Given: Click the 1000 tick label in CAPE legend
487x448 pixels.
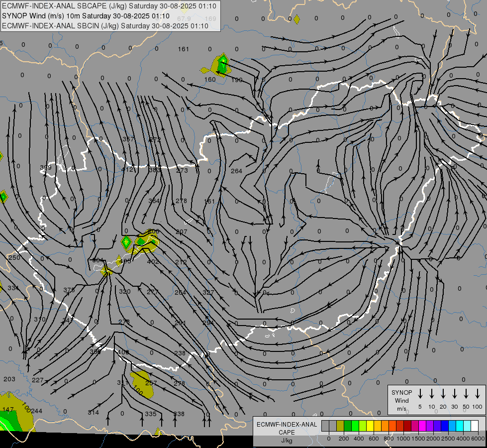Looking at the screenshot, I should coord(403,439).
